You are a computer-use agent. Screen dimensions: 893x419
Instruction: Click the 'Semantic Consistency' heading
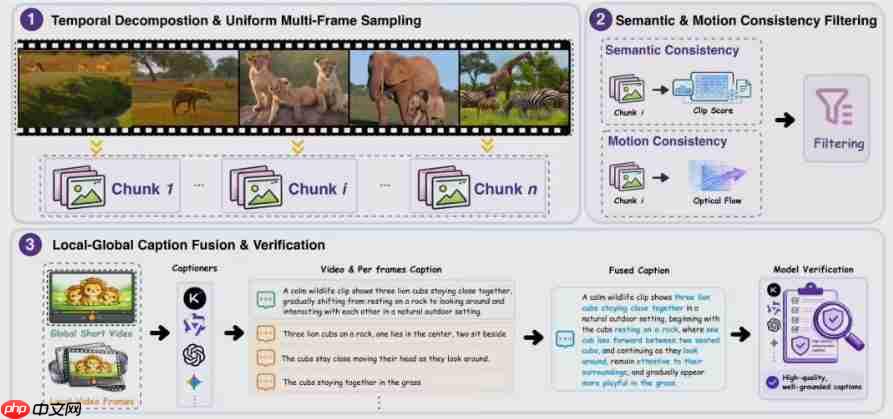click(x=672, y=50)
